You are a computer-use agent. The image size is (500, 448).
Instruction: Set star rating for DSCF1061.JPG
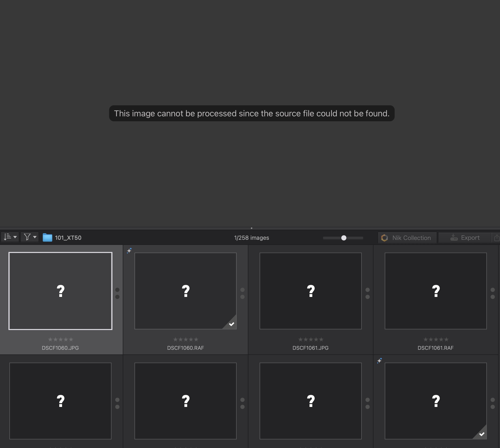[x=311, y=339]
